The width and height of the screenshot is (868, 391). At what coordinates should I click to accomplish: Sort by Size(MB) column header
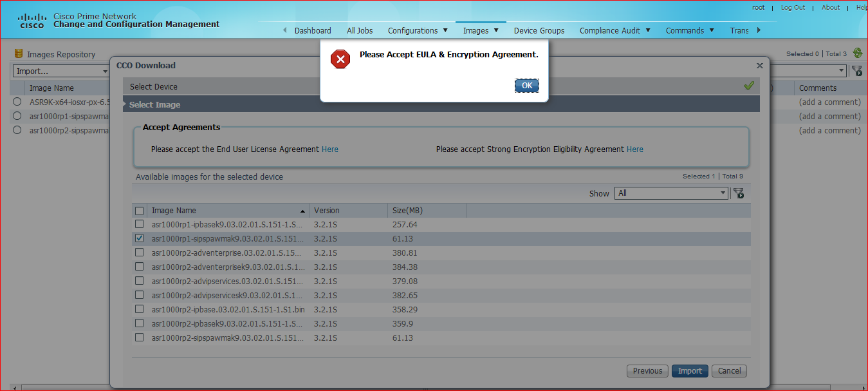pyautogui.click(x=426, y=211)
